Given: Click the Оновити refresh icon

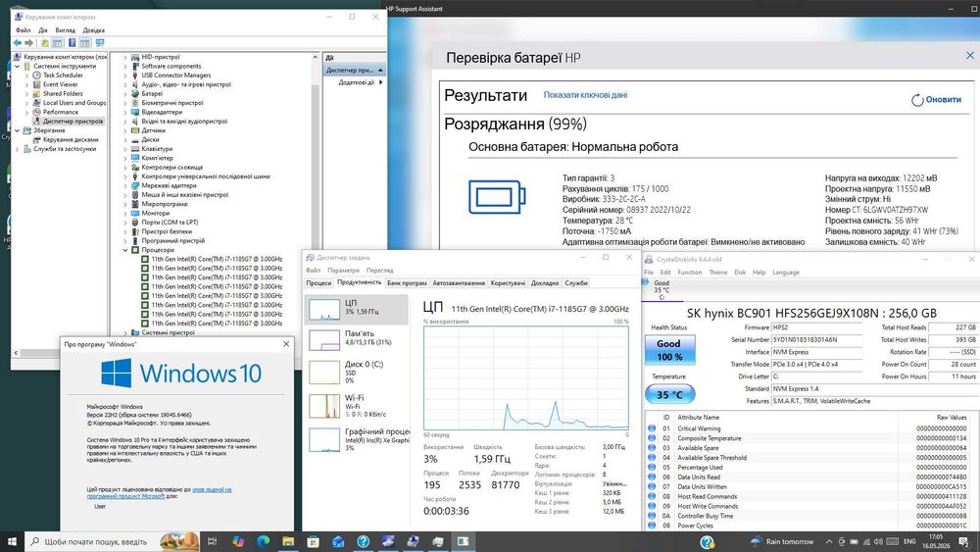Looking at the screenshot, I should [x=917, y=100].
